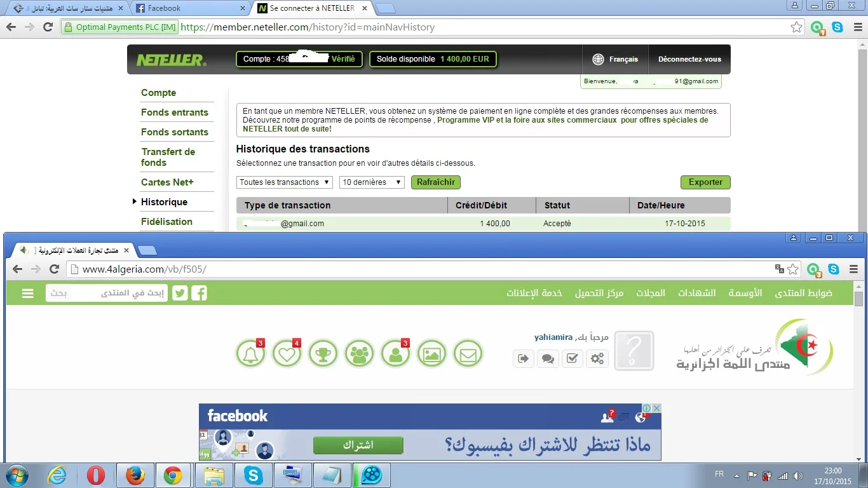The width and height of the screenshot is (868, 488).
Task: Open the forum notifications bell icon
Action: (x=250, y=354)
